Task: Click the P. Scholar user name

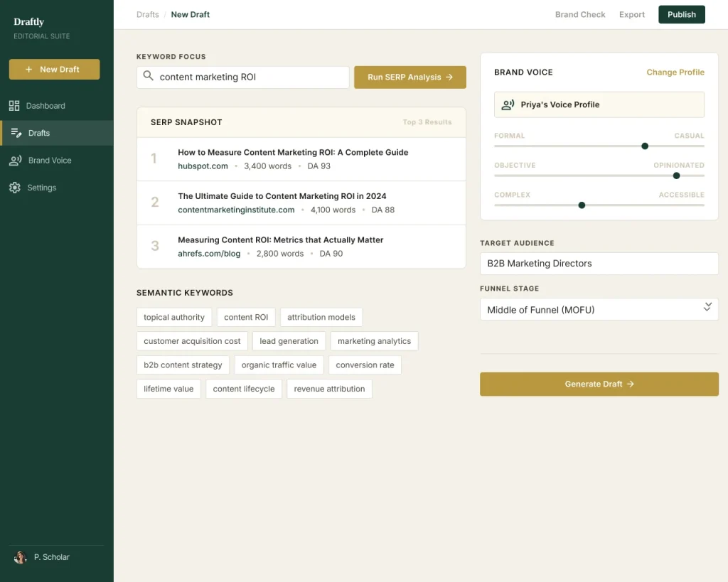Action: [x=51, y=557]
